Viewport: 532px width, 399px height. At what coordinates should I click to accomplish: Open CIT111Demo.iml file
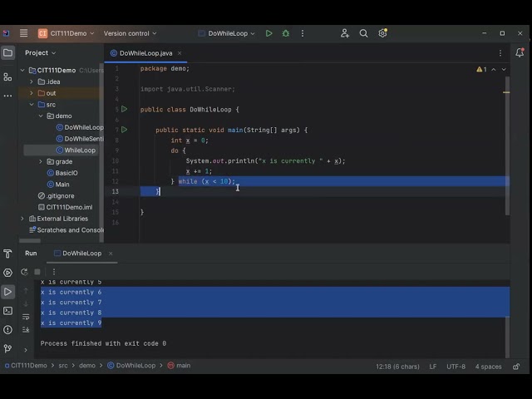click(x=65, y=207)
